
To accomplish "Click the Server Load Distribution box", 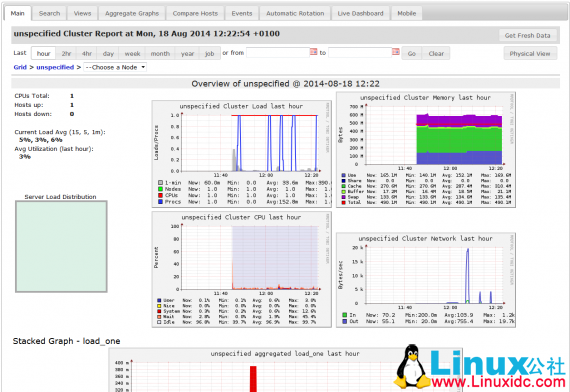I will click(x=61, y=247).
